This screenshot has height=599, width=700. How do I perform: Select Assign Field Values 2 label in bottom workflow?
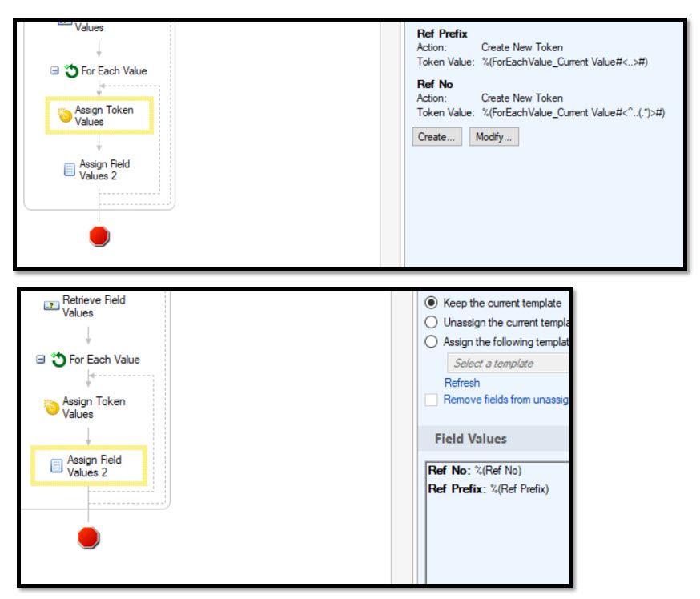click(95, 466)
